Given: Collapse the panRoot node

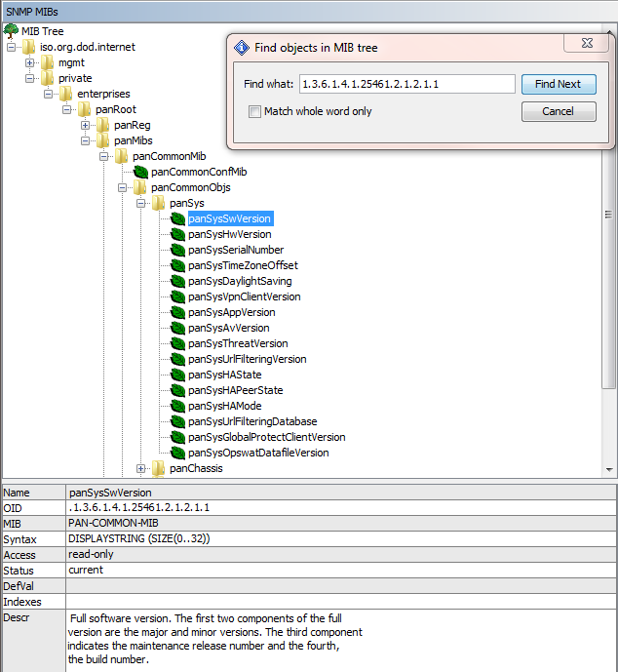Looking at the screenshot, I should pos(67,109).
